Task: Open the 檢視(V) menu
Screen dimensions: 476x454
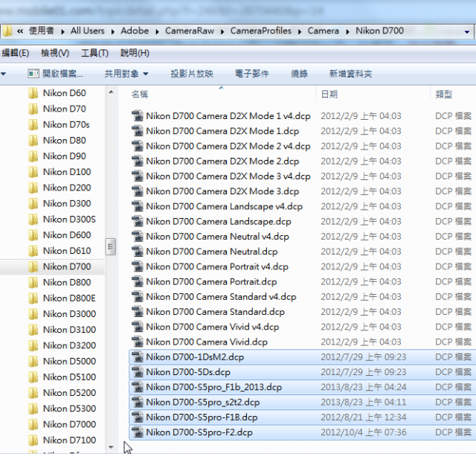Action: 55,53
